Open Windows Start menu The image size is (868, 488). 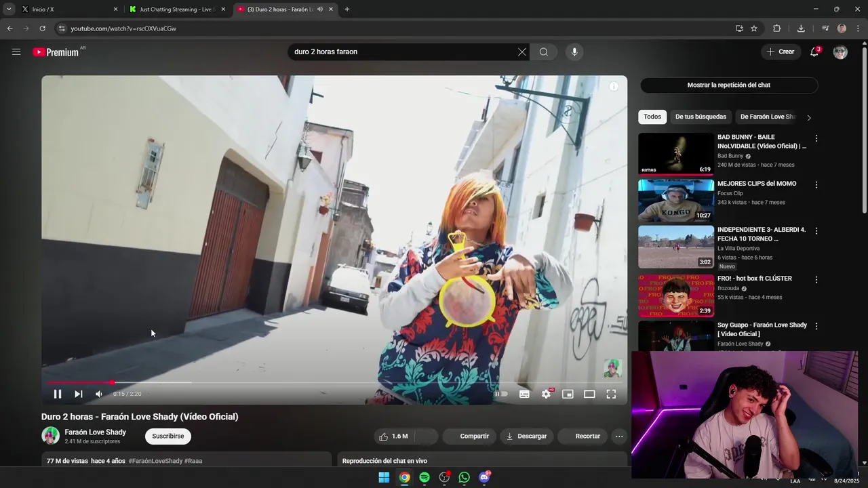point(384,477)
